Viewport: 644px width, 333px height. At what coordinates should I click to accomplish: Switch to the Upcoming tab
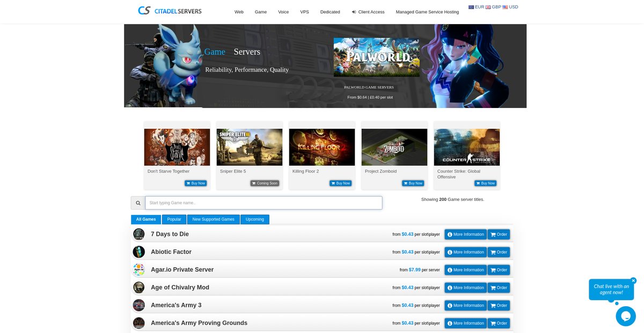point(255,219)
